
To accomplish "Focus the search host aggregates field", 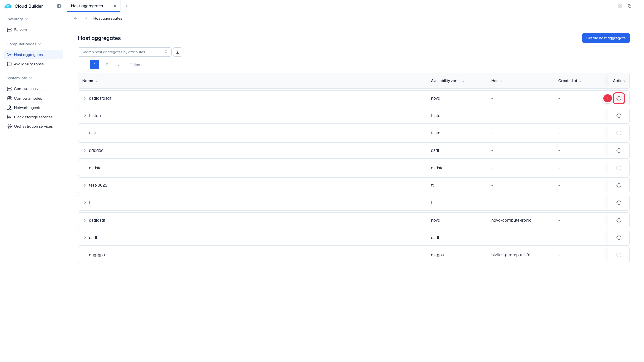I will click(x=121, y=52).
